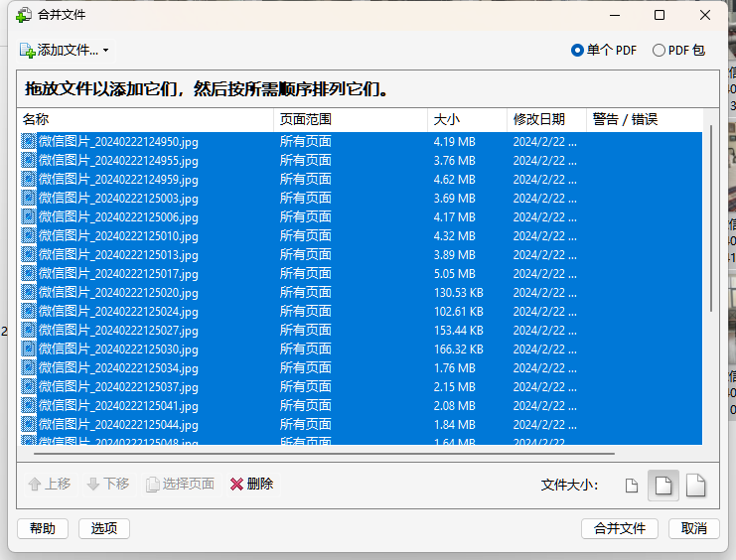Viewport: 736px width, 560px height.
Task: Click the 选择页面 button
Action: pyautogui.click(x=180, y=484)
